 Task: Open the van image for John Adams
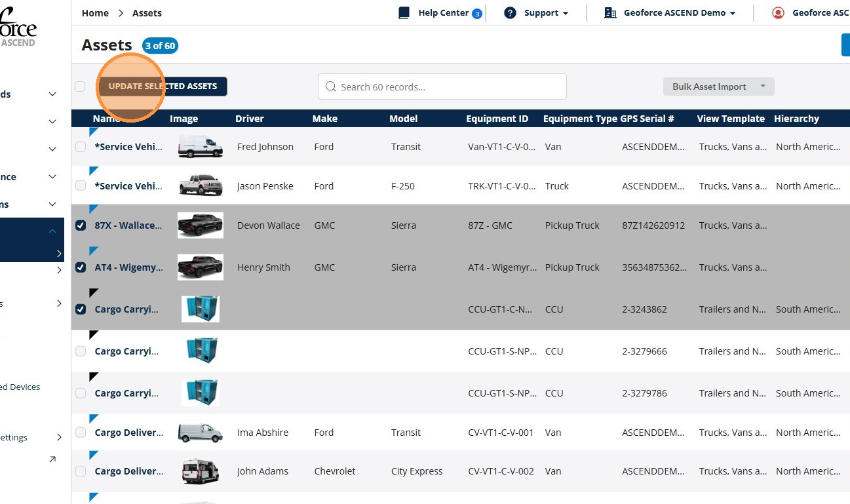tap(201, 471)
